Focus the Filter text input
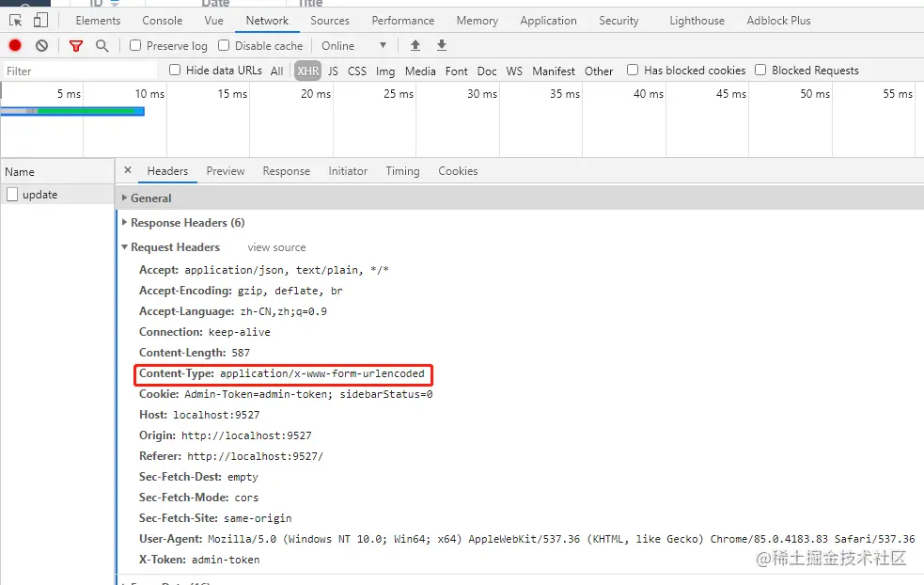Screen dimensions: 924x585 tap(80, 71)
